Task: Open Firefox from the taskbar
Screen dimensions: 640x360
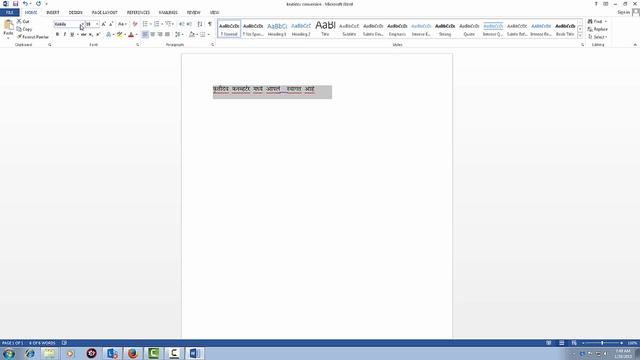Action: [x=133, y=353]
